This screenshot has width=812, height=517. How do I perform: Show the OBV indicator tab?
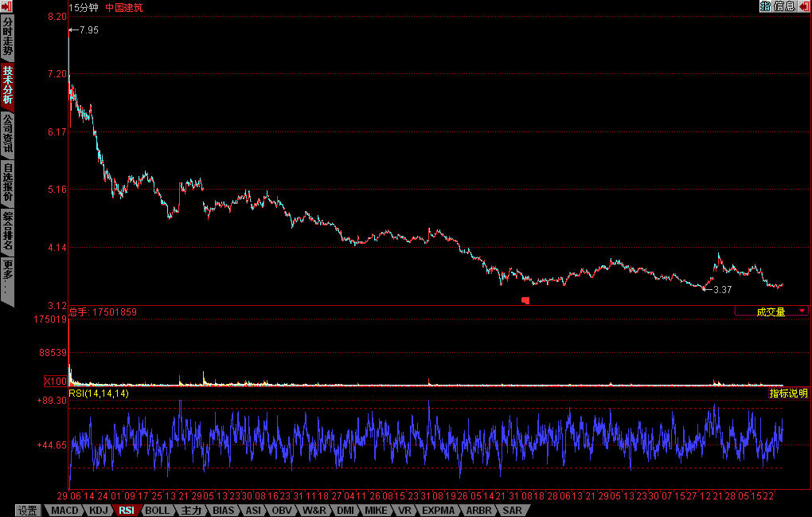(282, 511)
